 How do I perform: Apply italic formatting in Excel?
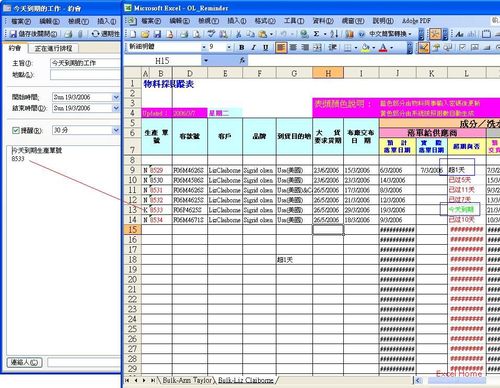(x=254, y=48)
